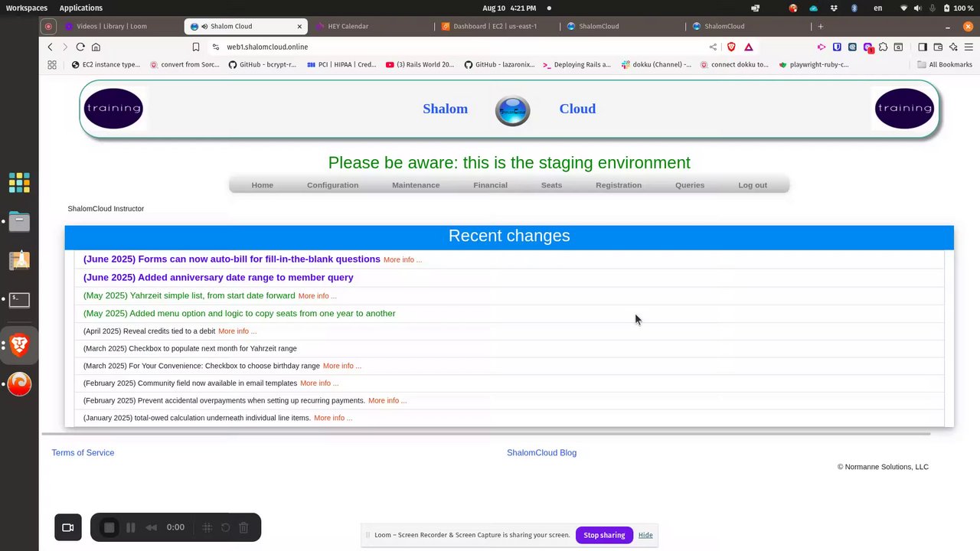Open the Bitwarden extension icon
980x551 pixels.
[x=837, y=47]
